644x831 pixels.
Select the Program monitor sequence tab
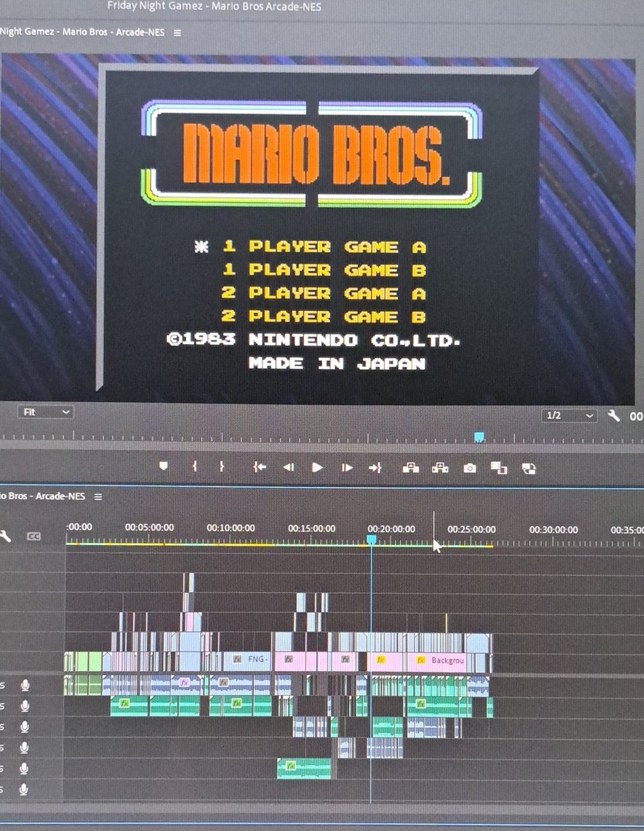tap(82, 32)
